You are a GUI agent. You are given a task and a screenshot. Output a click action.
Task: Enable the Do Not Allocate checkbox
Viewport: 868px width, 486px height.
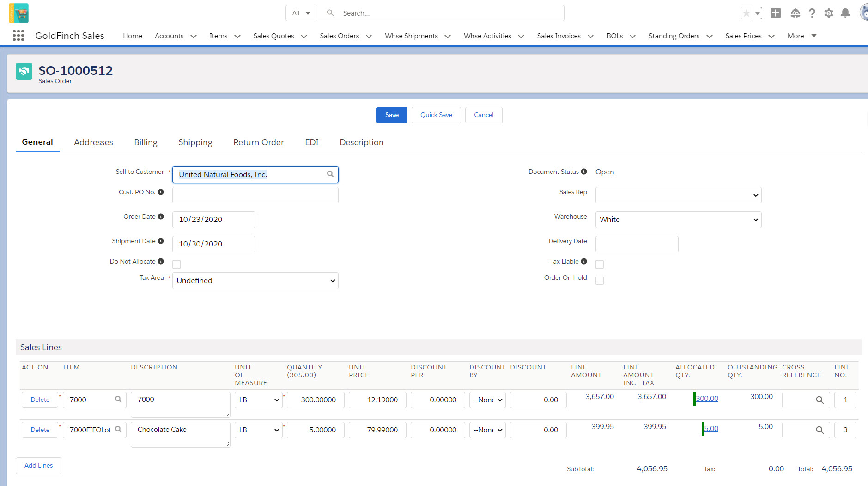(x=176, y=265)
